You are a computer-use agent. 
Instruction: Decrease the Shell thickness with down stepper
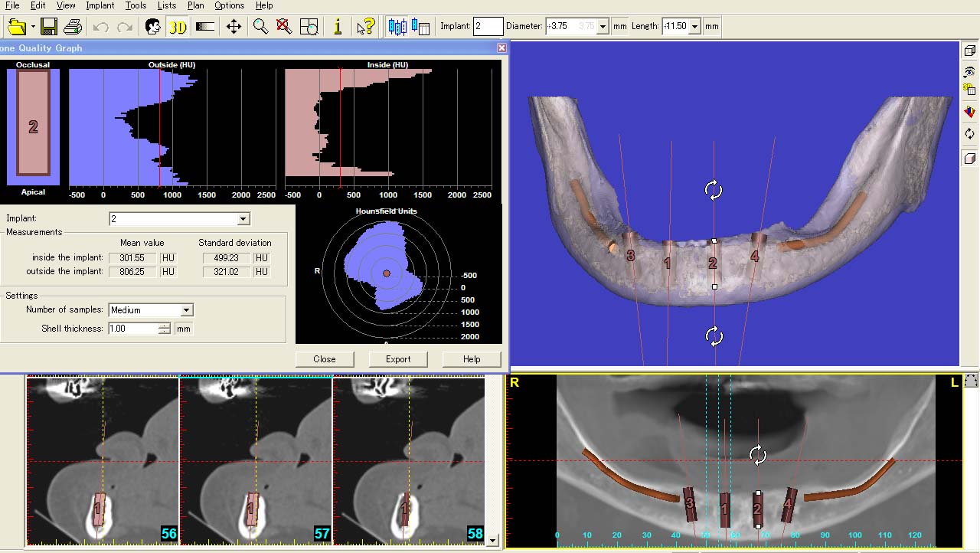click(165, 332)
